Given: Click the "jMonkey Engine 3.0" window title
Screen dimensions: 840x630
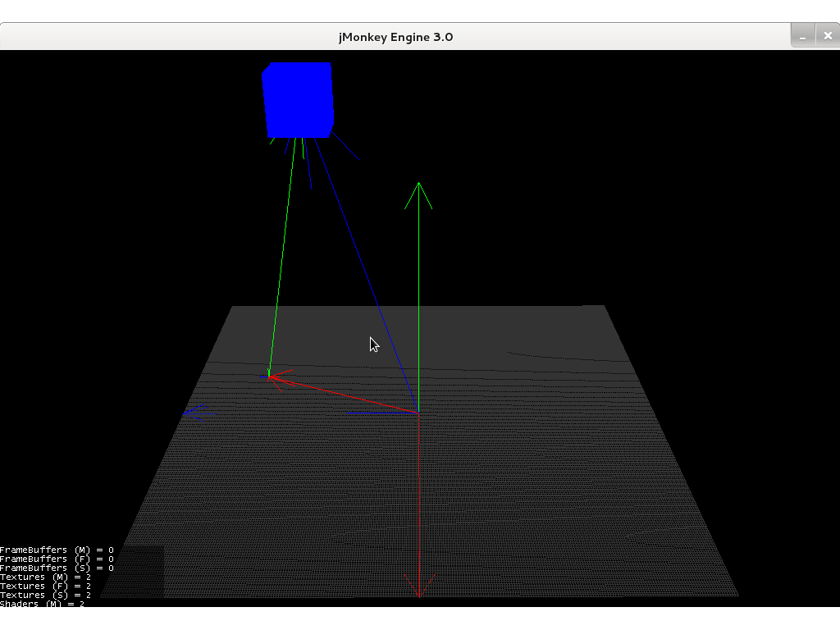Looking at the screenshot, I should click(x=395, y=37).
